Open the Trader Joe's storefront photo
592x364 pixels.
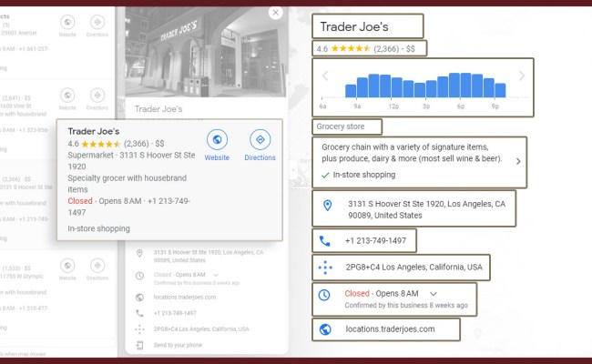click(x=206, y=52)
